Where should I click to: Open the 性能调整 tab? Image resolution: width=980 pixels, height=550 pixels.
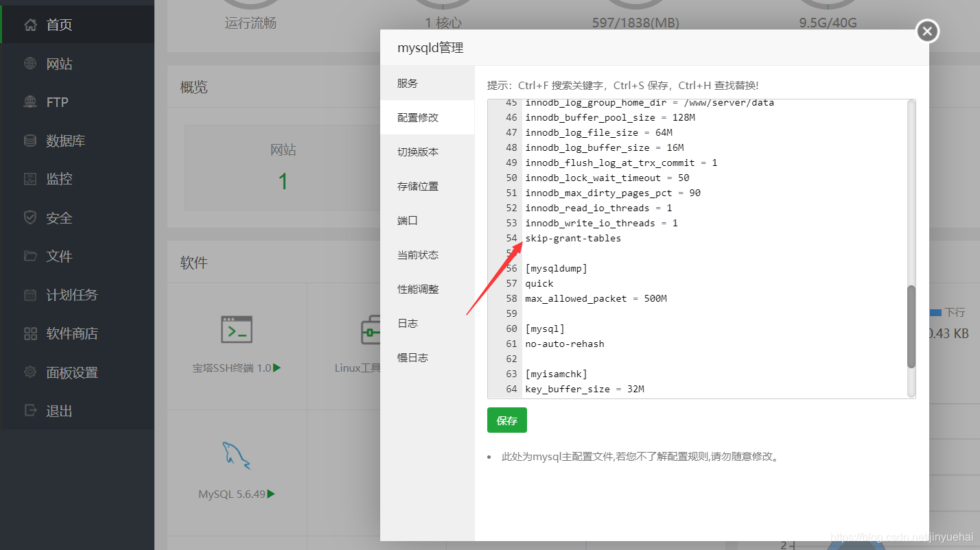click(427, 289)
